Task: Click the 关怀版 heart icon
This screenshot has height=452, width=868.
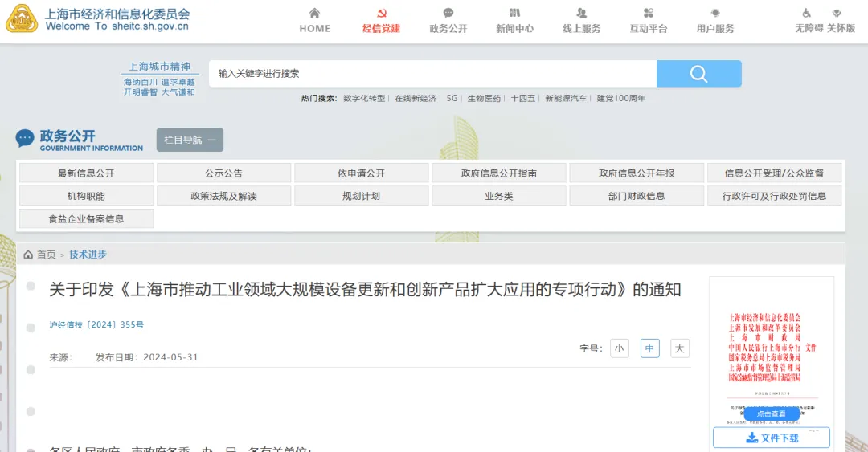Action: pyautogui.click(x=837, y=13)
